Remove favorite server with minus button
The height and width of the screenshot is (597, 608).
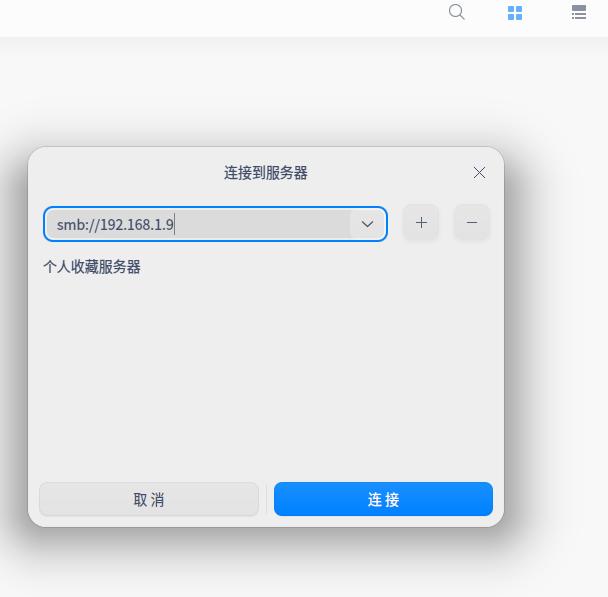(x=472, y=223)
